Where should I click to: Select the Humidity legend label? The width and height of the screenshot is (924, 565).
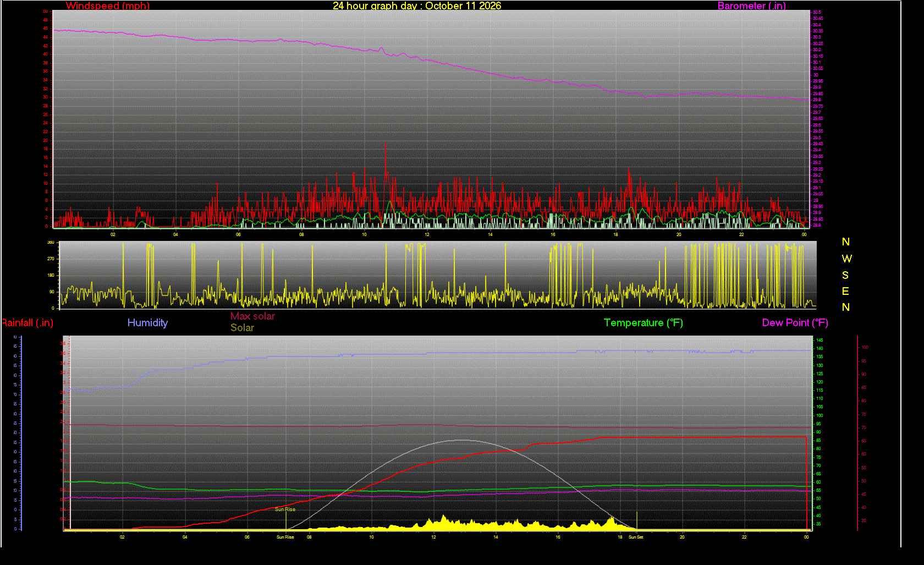pyautogui.click(x=147, y=323)
